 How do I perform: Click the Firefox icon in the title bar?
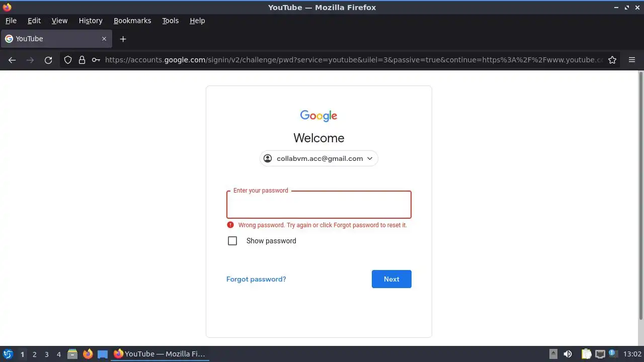tap(7, 7)
